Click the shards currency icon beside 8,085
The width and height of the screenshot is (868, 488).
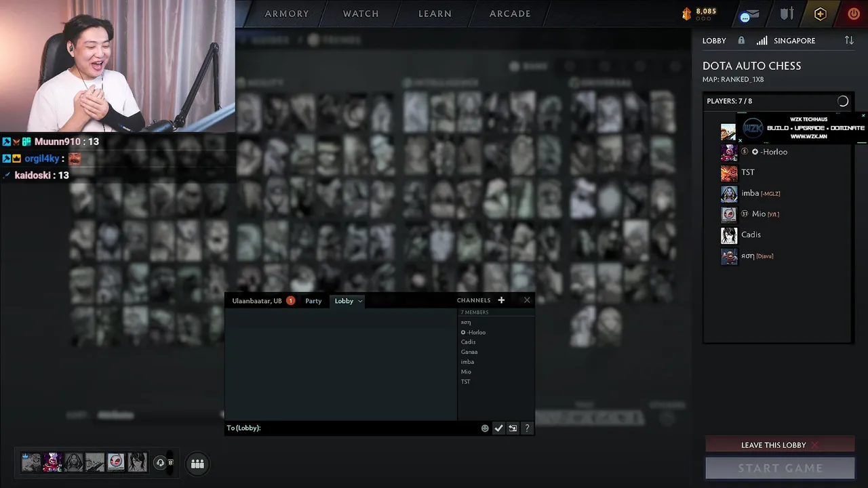tap(686, 14)
